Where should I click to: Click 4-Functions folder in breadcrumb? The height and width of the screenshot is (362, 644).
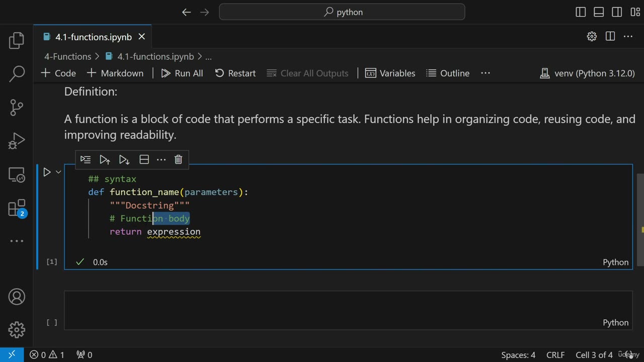tap(67, 57)
